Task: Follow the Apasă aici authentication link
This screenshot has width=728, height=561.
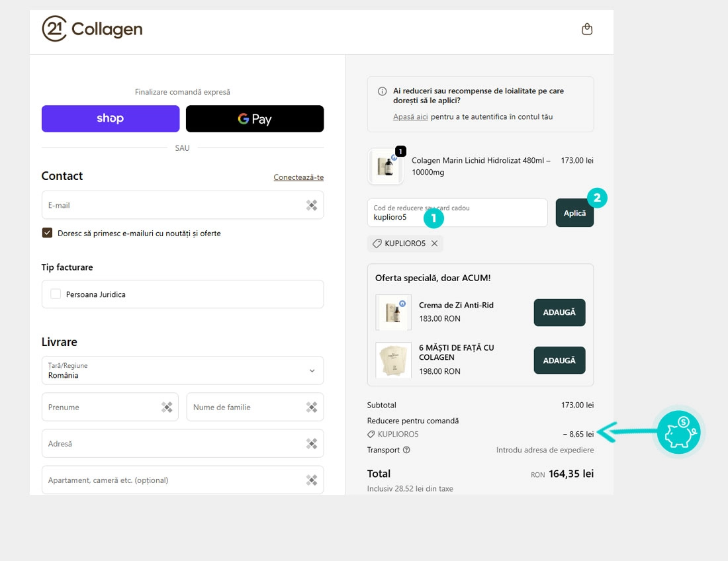Action: pyautogui.click(x=410, y=116)
